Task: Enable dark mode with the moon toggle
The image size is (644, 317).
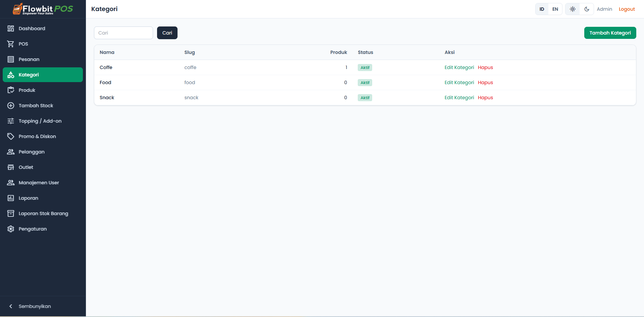Action: pyautogui.click(x=587, y=9)
